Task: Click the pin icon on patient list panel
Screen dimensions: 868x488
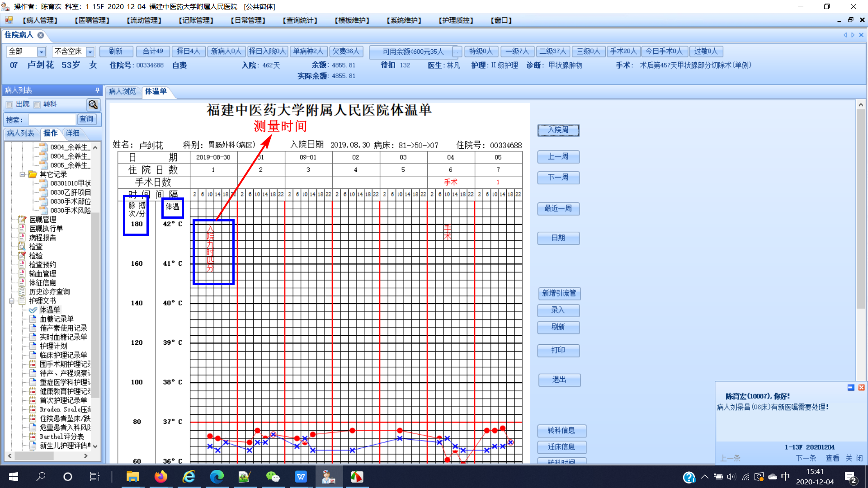Action: point(97,90)
